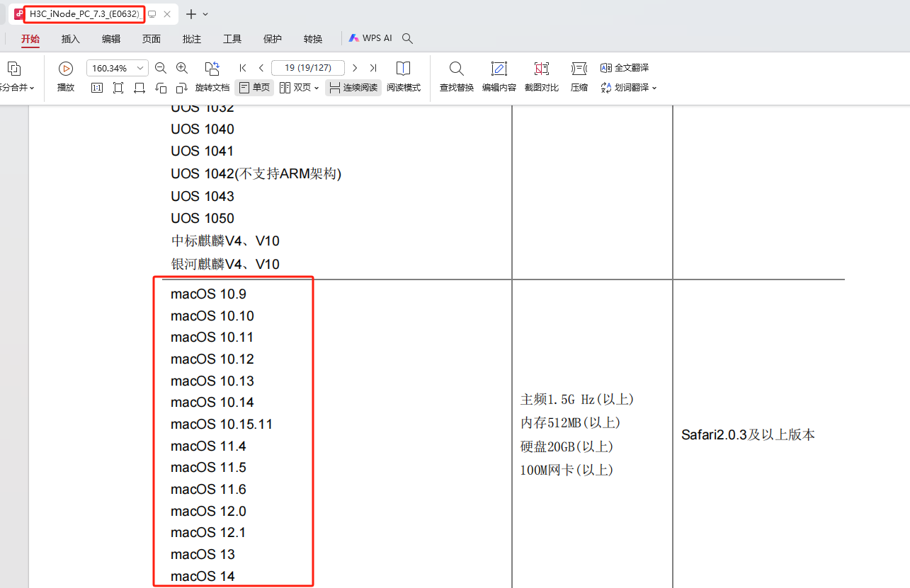Switch to the 页面 ribbon tab

point(152,39)
